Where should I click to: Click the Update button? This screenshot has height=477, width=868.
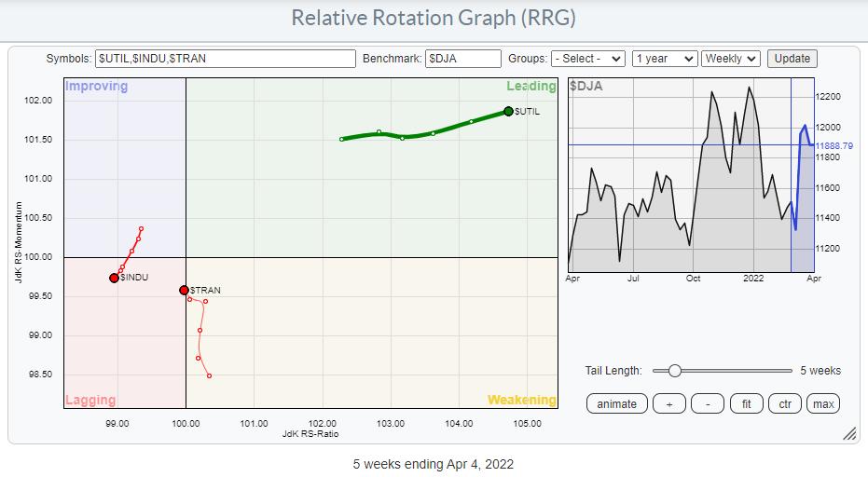792,59
